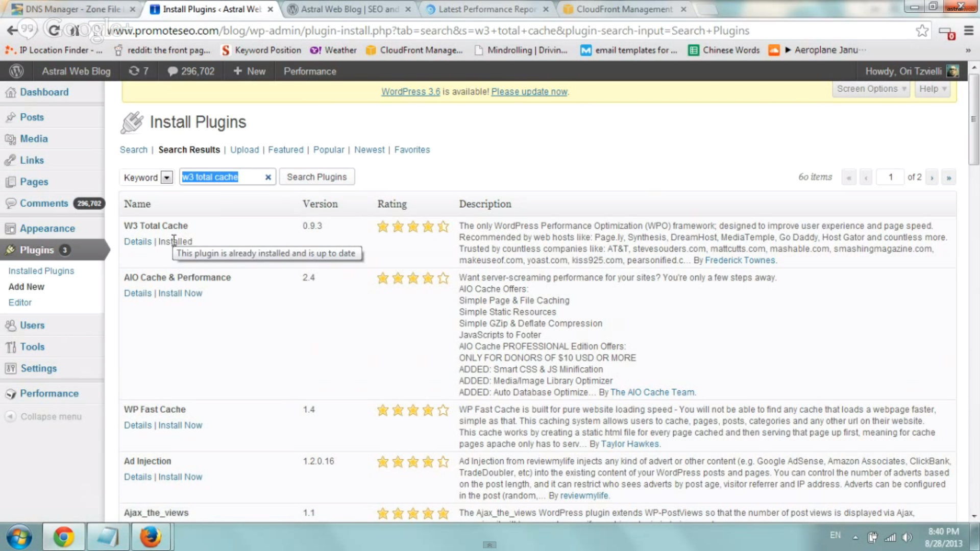The width and height of the screenshot is (980, 551).
Task: Open Appearance menu in sidebar
Action: point(47,229)
